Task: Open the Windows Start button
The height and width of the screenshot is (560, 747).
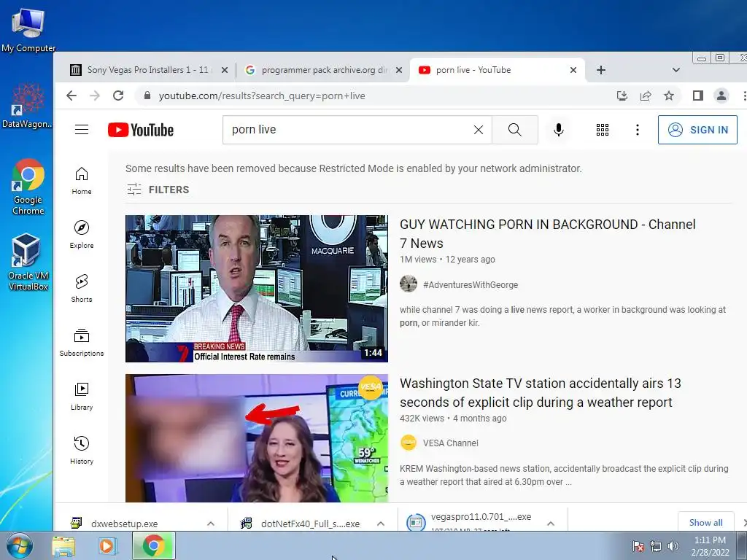Action: (x=20, y=545)
